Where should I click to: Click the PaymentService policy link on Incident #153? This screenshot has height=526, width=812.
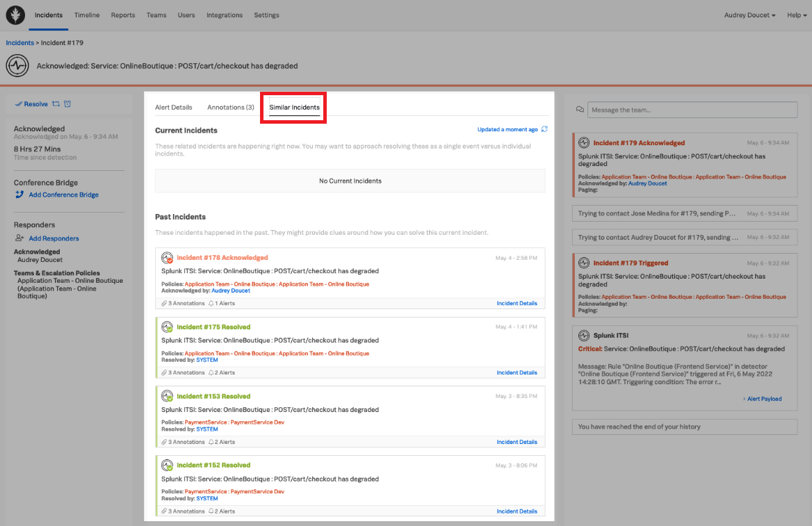click(x=234, y=422)
